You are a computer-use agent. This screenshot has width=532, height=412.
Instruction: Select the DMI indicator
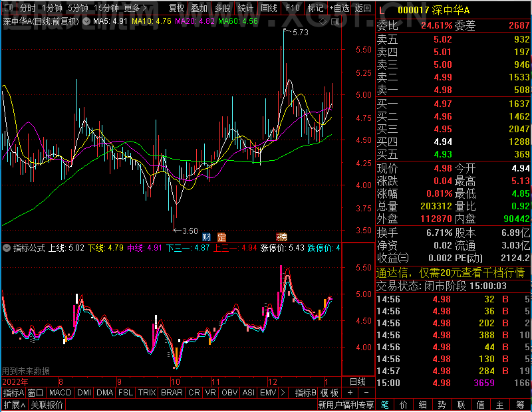84,393
